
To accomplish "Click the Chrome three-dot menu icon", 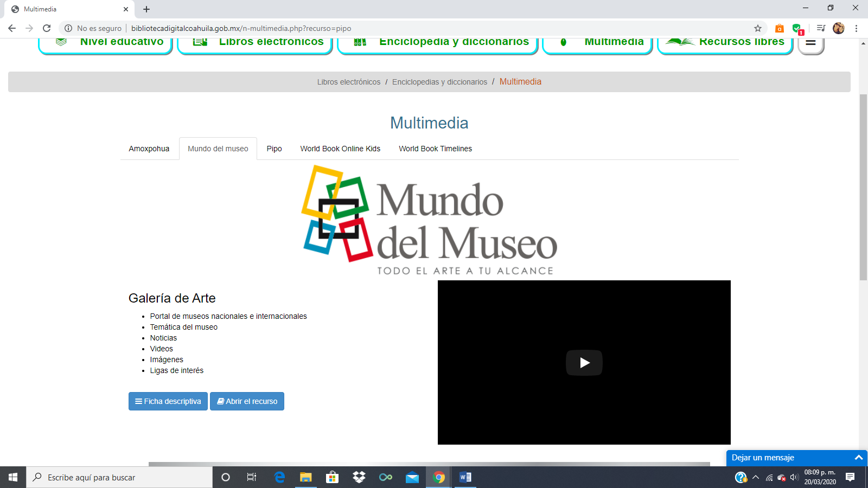I will [856, 28].
